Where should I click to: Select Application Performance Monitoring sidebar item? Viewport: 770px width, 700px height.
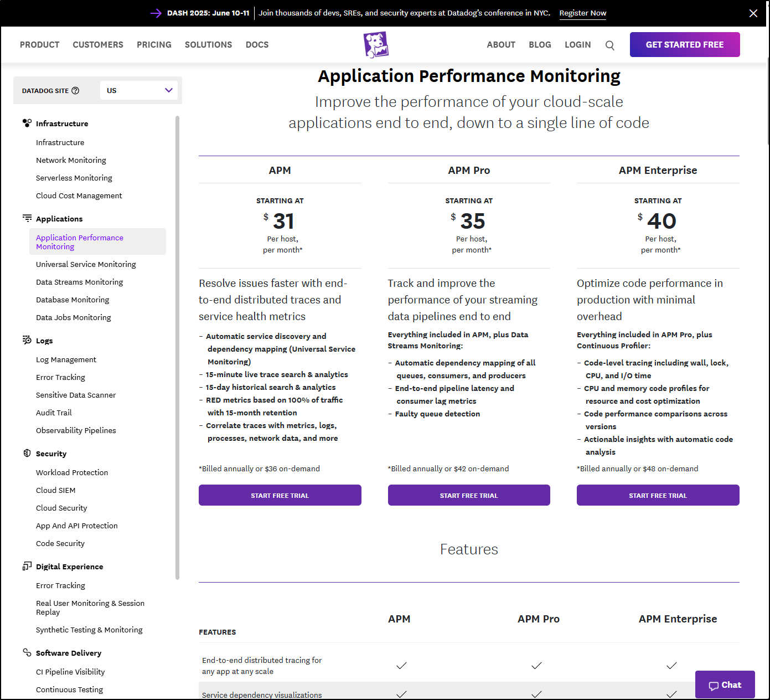click(97, 241)
